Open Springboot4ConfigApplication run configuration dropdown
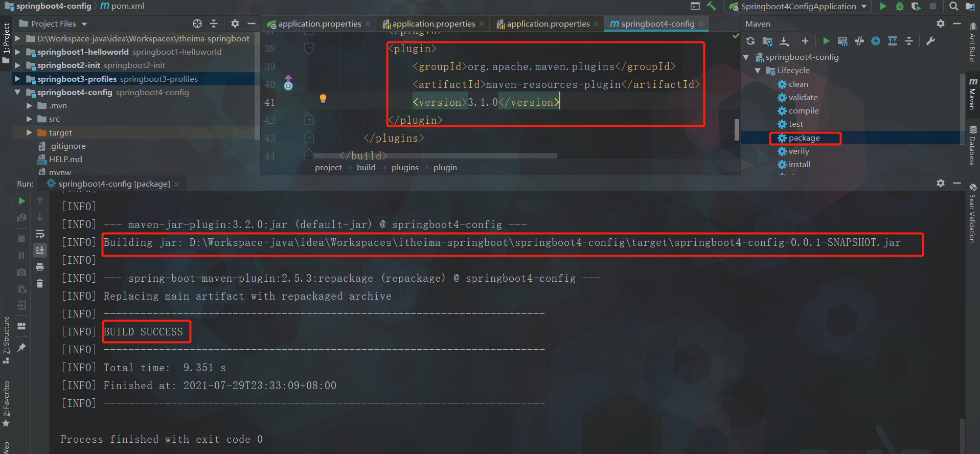 799,7
